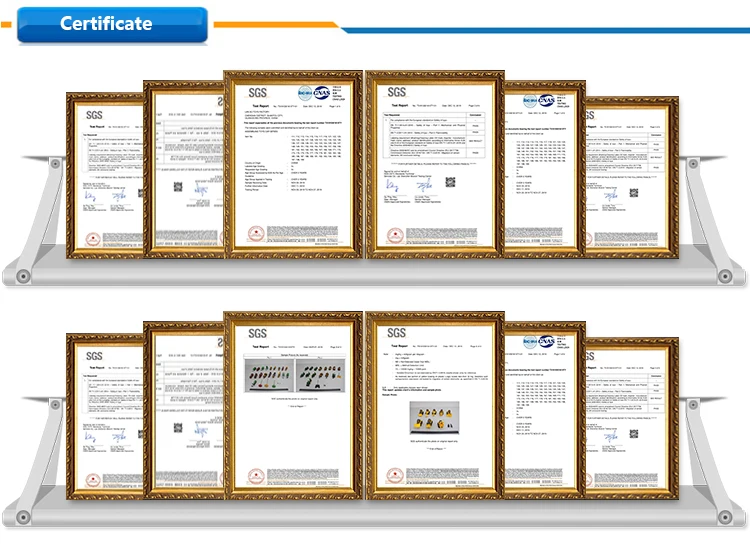Open the bottom-shelf SGS report with yellow toys photo

[435, 406]
